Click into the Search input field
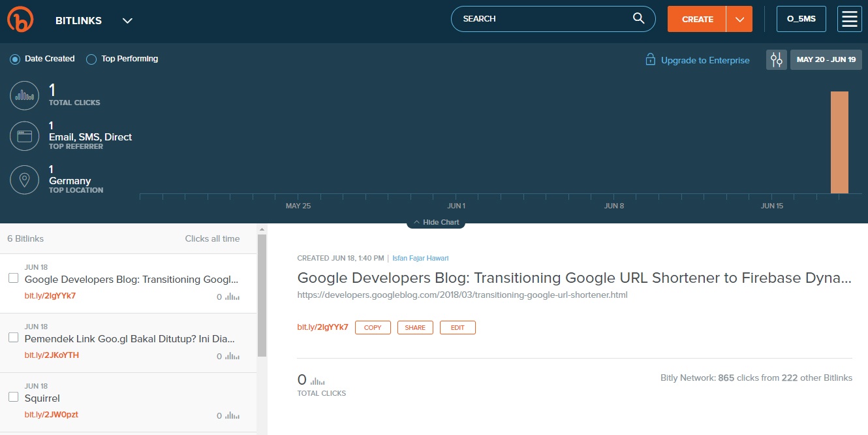The width and height of the screenshot is (868, 435). click(x=542, y=19)
